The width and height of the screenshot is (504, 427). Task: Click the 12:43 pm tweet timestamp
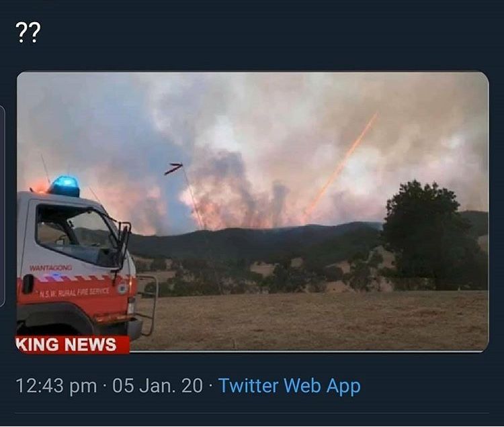point(56,385)
